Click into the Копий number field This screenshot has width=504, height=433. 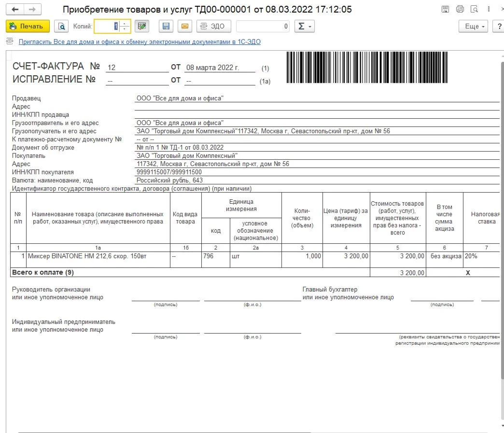tap(107, 26)
